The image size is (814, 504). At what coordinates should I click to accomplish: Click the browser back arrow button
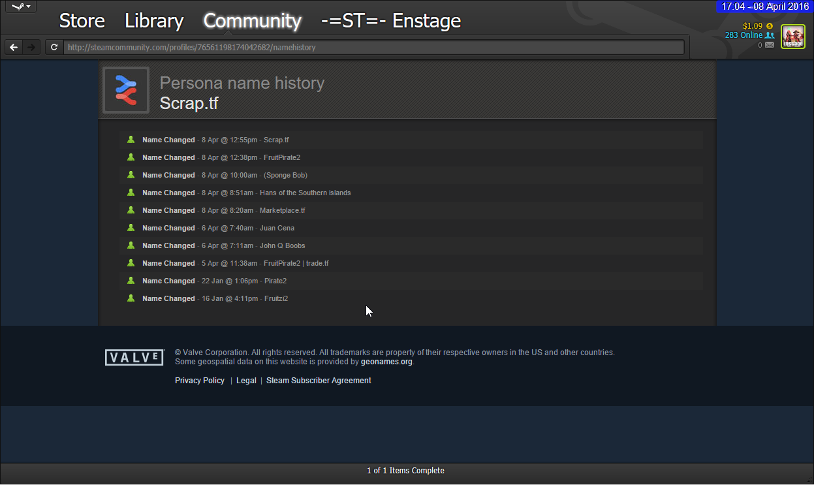(14, 47)
